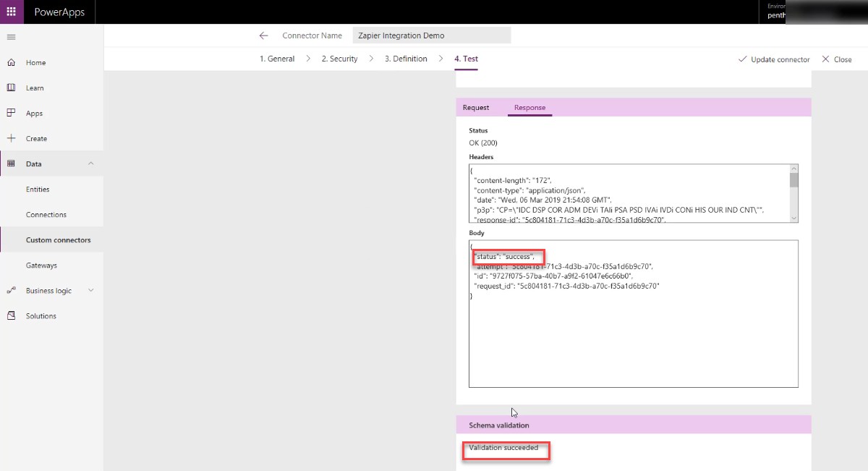Open Connections under Data
Image resolution: width=868 pixels, height=471 pixels.
click(46, 214)
